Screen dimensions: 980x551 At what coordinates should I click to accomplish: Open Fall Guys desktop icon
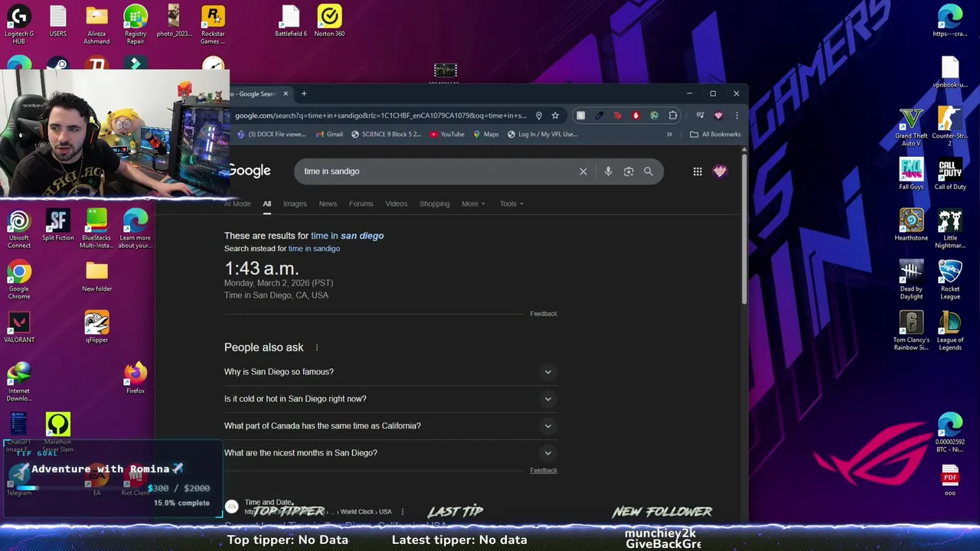[911, 174]
